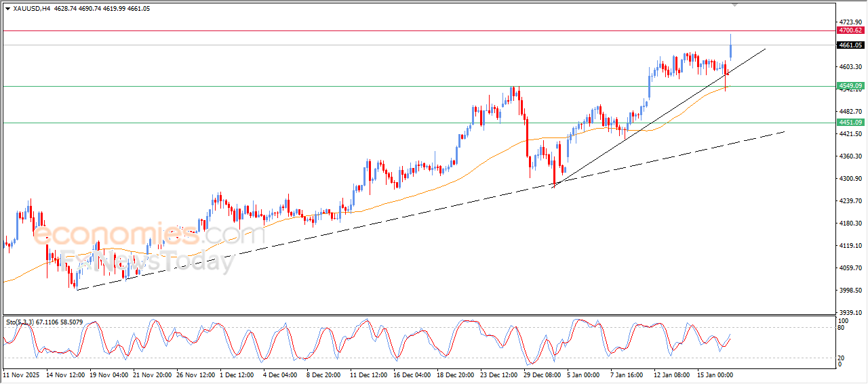Select the black 4661.05 current price label

pos(850,45)
